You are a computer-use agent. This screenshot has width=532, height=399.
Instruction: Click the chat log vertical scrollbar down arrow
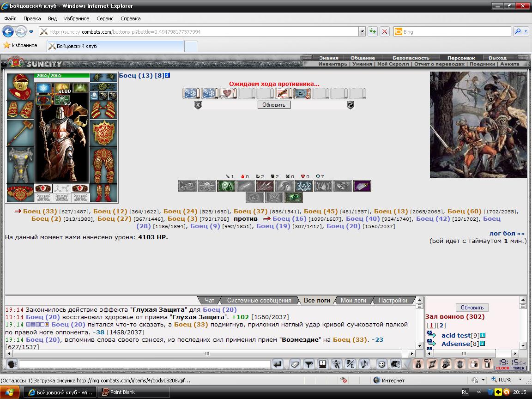[419, 346]
